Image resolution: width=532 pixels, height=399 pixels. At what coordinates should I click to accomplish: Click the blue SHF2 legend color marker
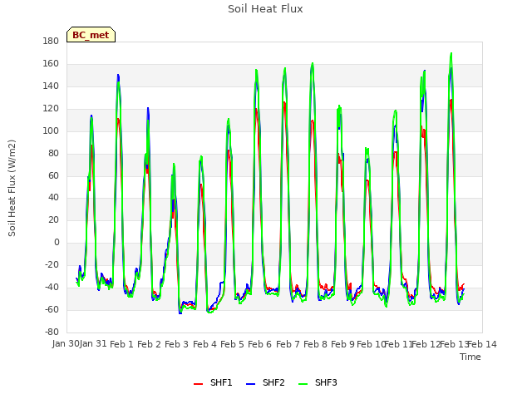point(250,384)
